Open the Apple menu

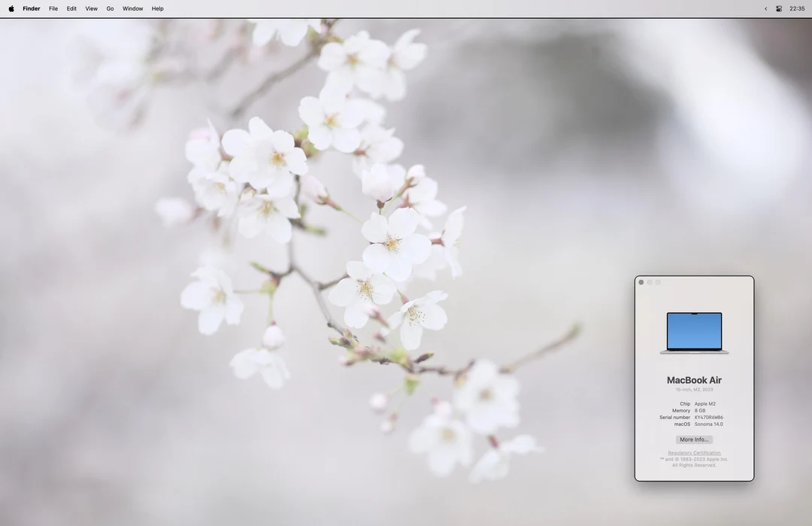(x=11, y=8)
